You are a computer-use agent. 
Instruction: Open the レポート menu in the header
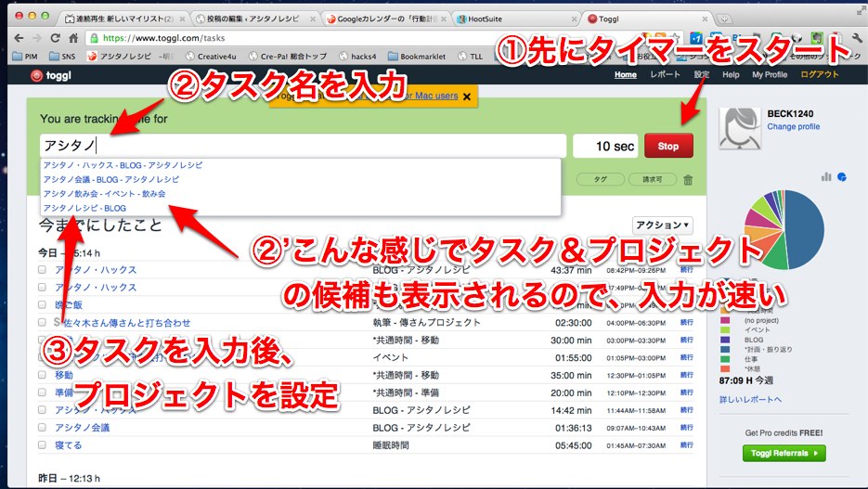pyautogui.click(x=665, y=75)
